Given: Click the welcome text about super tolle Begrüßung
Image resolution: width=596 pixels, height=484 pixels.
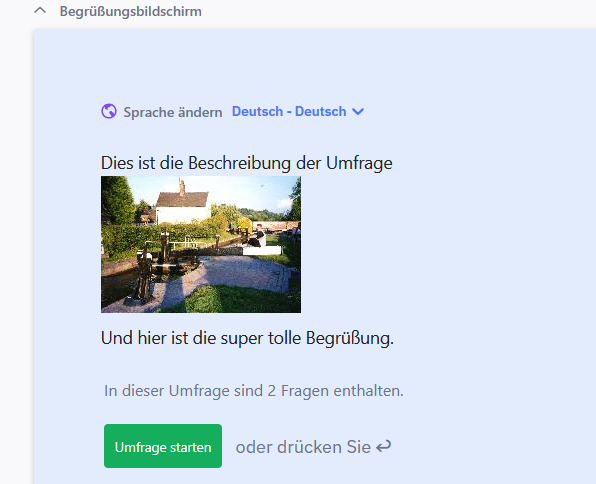Looking at the screenshot, I should [247, 338].
